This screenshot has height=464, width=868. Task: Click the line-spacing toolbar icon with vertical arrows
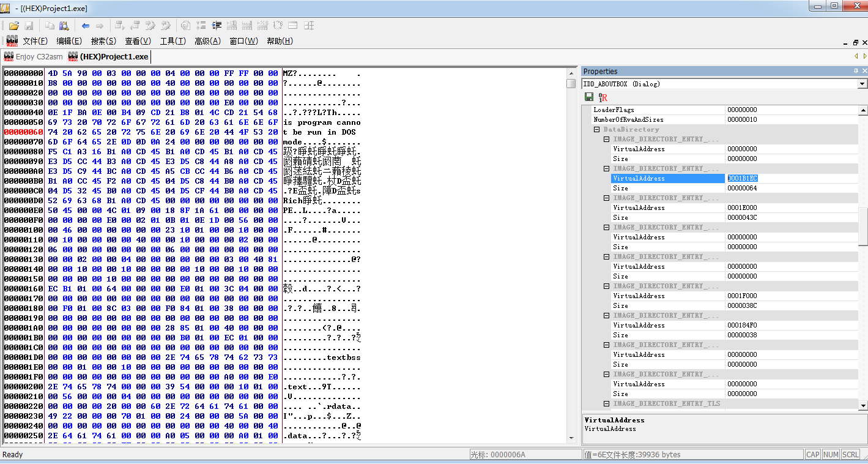(x=202, y=26)
